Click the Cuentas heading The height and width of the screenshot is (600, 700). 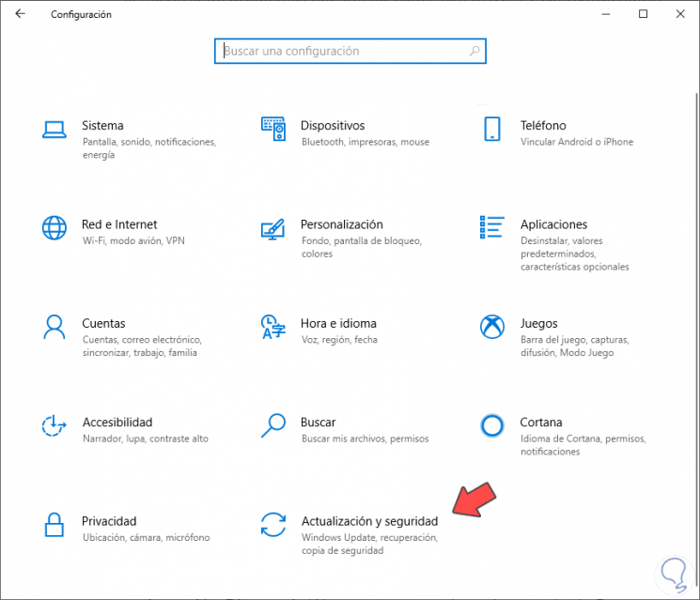point(103,323)
